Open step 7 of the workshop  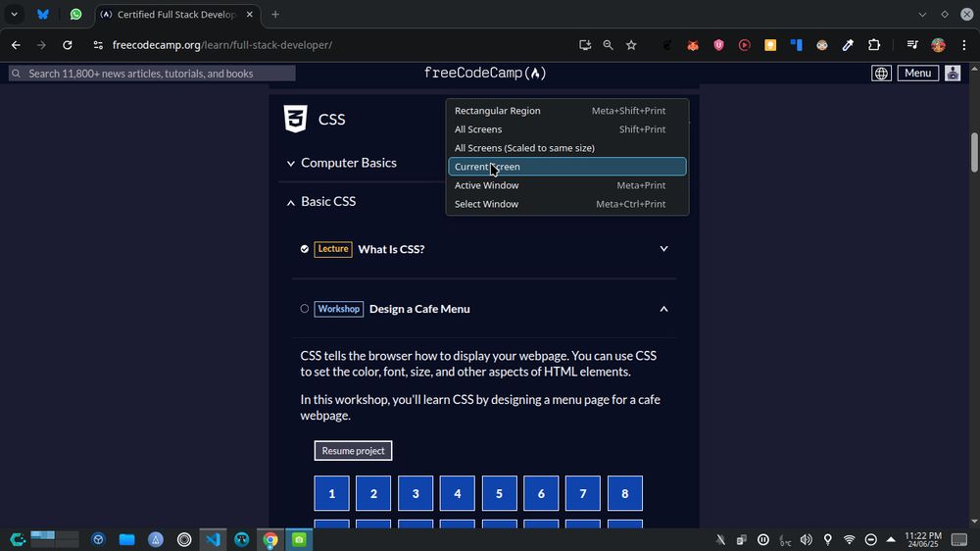coord(583,493)
